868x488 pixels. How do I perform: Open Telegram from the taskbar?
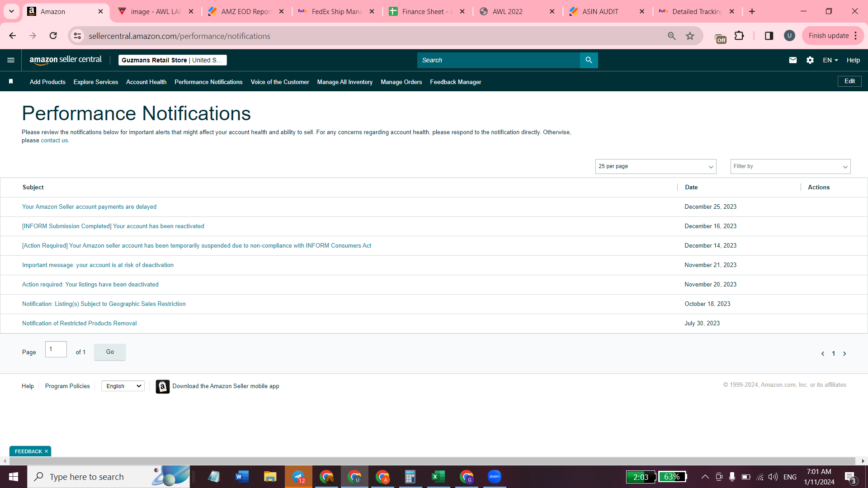(298, 477)
